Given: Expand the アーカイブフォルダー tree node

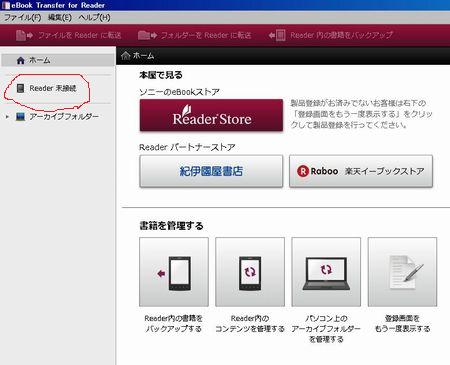Looking at the screenshot, I should (7, 117).
